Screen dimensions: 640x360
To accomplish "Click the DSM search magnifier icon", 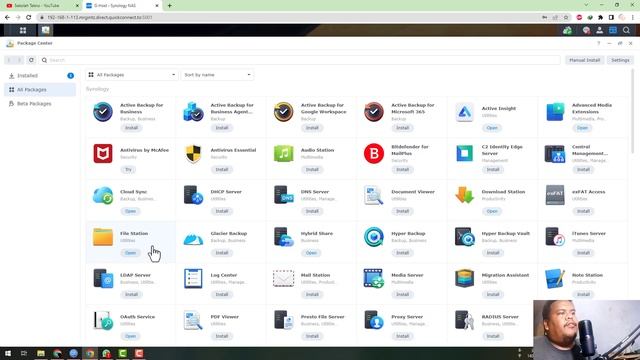I will (626, 30).
